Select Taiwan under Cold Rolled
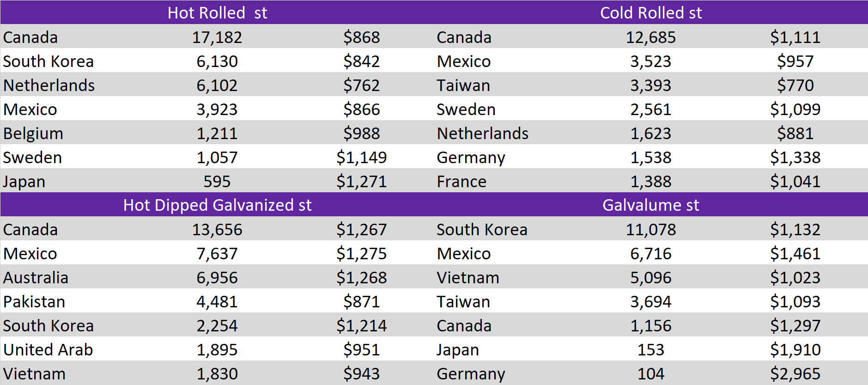This screenshot has height=385, width=868. point(463,86)
